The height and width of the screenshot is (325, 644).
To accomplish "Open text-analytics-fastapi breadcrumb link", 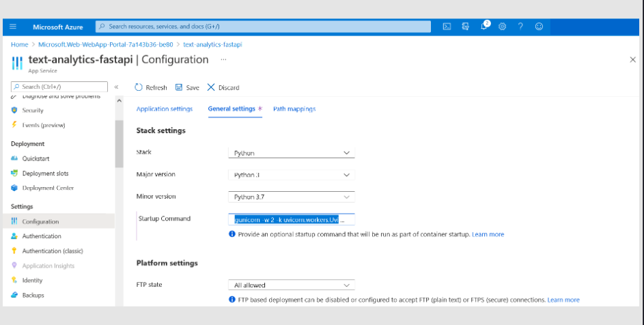I will click(x=213, y=44).
